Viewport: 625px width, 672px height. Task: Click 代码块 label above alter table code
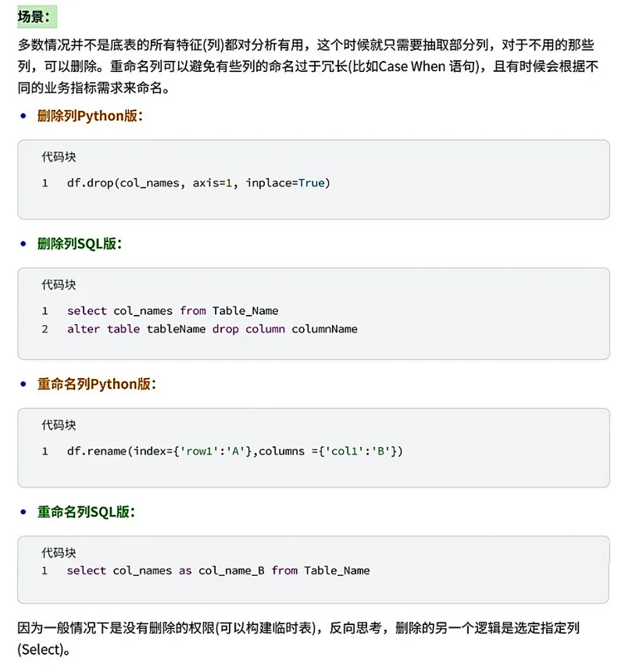pyautogui.click(x=59, y=284)
